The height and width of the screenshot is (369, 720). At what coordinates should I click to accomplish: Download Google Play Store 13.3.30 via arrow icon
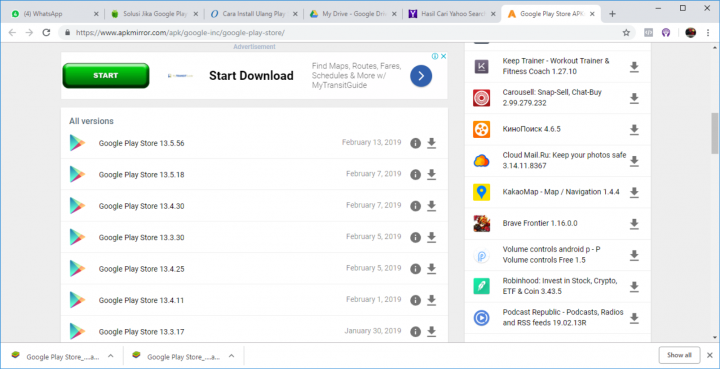point(431,237)
